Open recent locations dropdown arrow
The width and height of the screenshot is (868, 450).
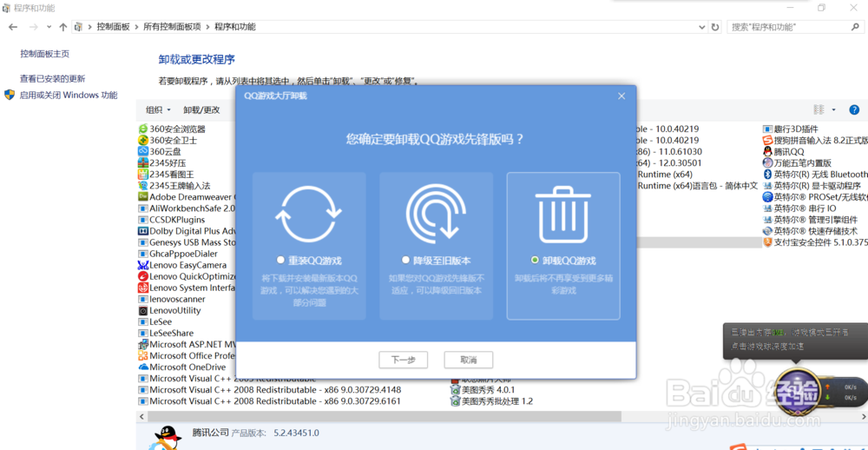(x=49, y=27)
